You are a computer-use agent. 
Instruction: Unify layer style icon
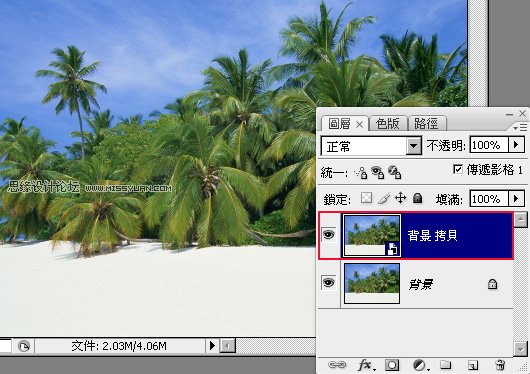coord(394,172)
